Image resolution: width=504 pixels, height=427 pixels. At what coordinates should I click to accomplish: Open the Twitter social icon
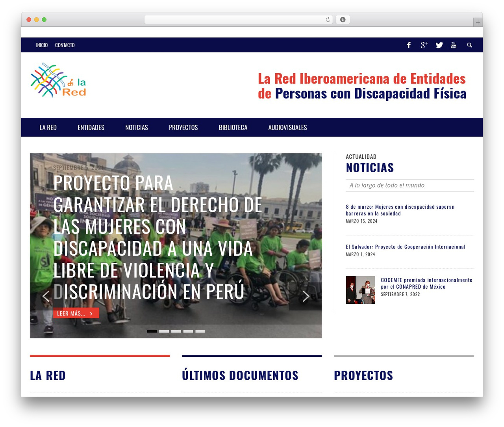pyautogui.click(x=439, y=45)
